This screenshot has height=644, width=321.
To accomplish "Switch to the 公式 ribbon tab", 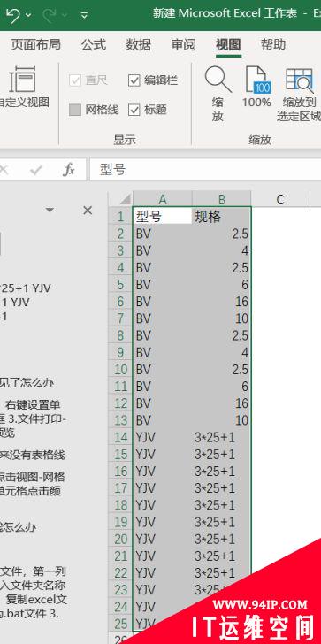I will coord(94,44).
